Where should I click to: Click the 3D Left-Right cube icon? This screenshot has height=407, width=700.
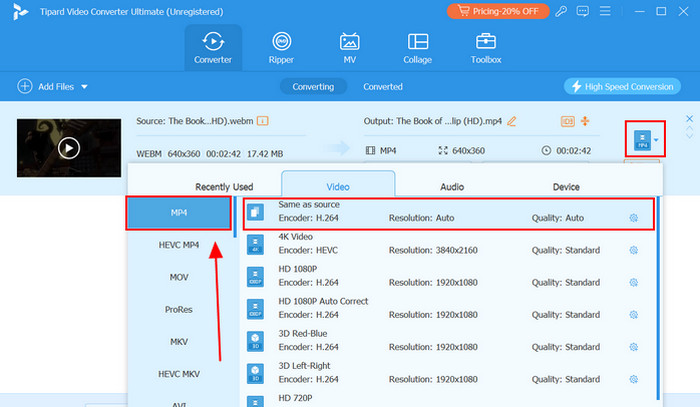255,373
